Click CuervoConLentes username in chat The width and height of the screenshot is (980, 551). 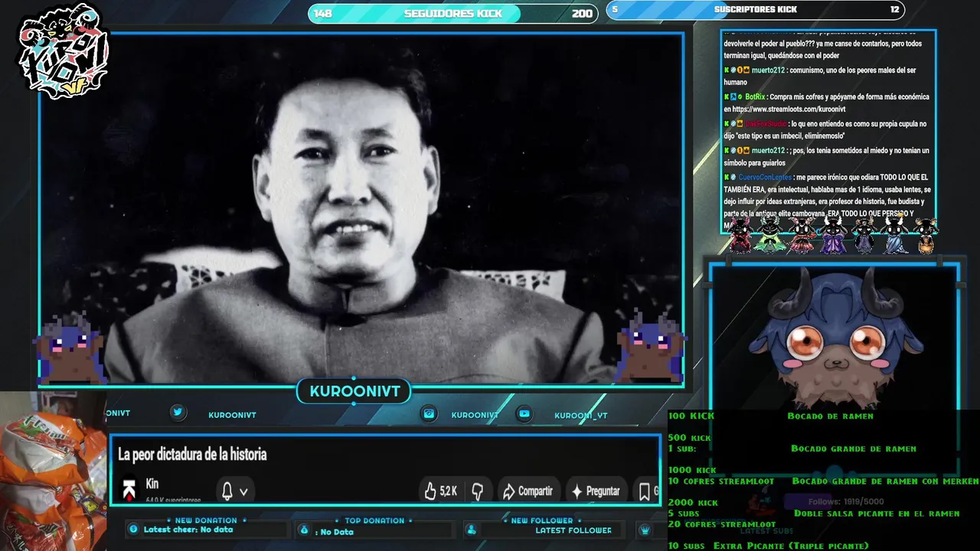(765, 178)
